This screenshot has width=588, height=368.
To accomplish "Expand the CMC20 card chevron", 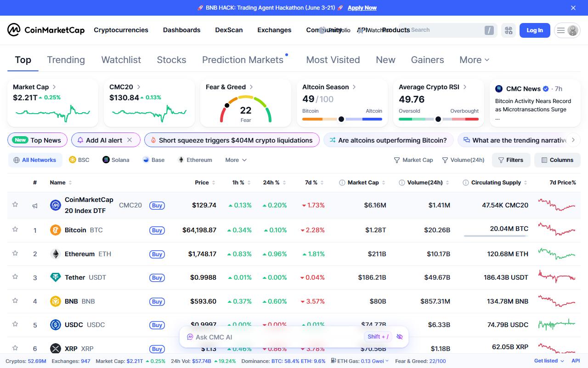I will pos(139,87).
